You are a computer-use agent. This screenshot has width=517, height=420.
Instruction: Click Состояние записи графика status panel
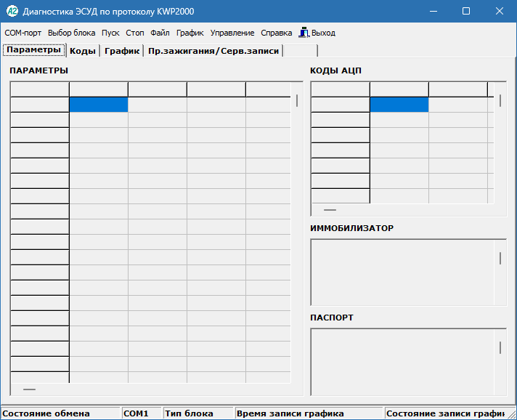(x=445, y=413)
